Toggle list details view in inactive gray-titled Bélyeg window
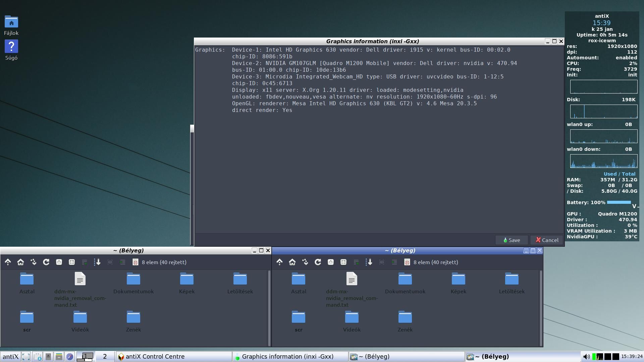The image size is (644, 362). coord(84,262)
